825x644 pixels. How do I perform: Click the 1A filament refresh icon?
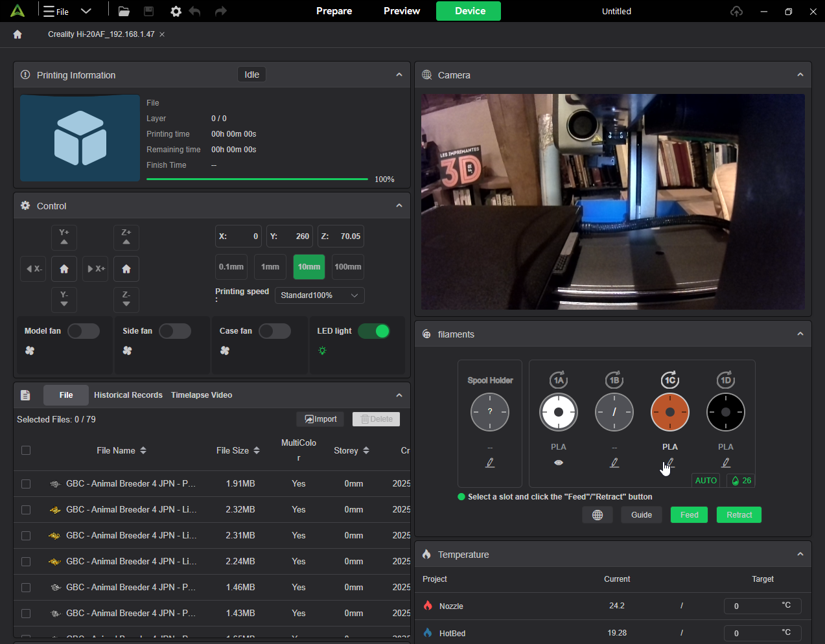(558, 380)
